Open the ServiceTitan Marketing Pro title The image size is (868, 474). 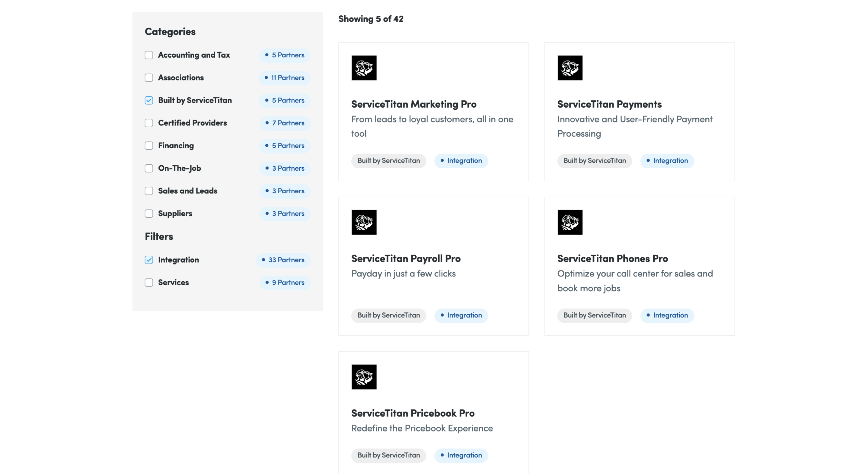click(x=414, y=104)
